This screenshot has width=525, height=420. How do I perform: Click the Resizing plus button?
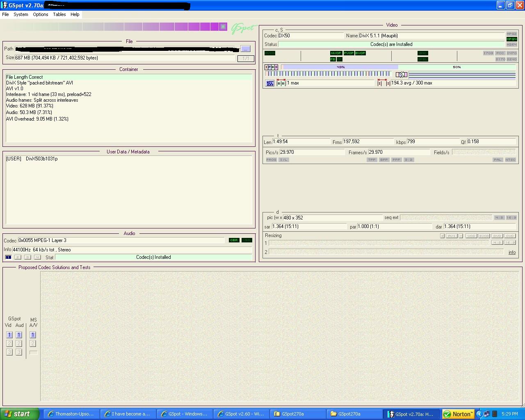pyautogui.click(x=442, y=236)
